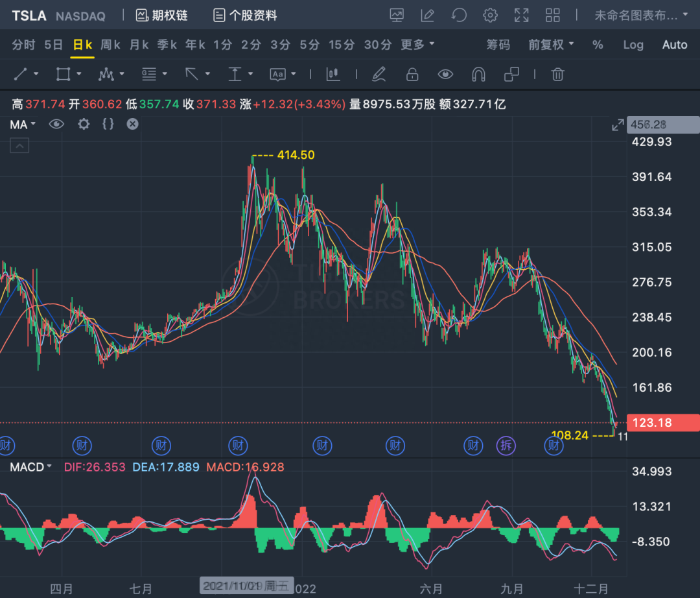700x598 pixels.
Task: Expand text label tool options
Action: pyautogui.click(x=294, y=74)
